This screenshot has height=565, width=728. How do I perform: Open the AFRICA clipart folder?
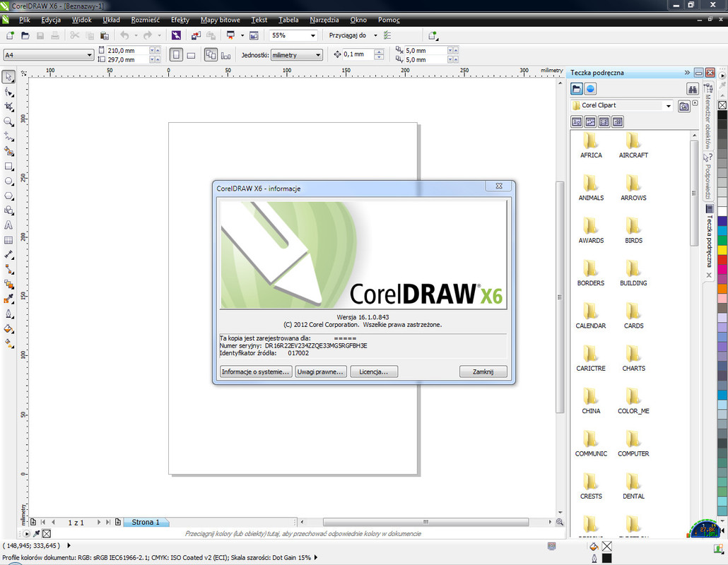pyautogui.click(x=591, y=145)
